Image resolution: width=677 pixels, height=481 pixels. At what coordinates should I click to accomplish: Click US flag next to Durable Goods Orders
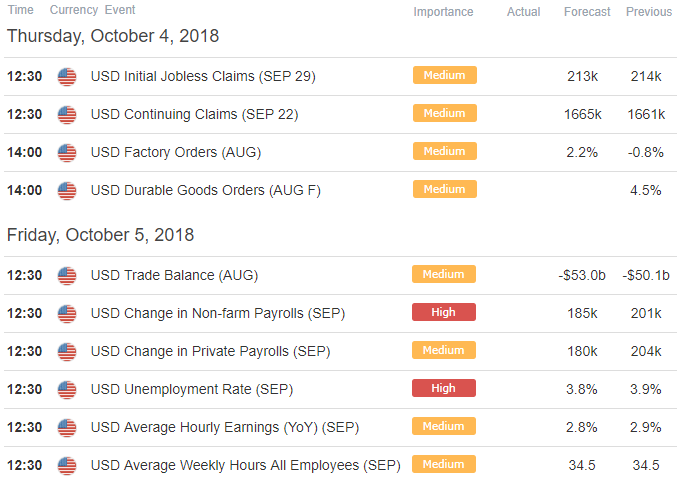point(67,191)
